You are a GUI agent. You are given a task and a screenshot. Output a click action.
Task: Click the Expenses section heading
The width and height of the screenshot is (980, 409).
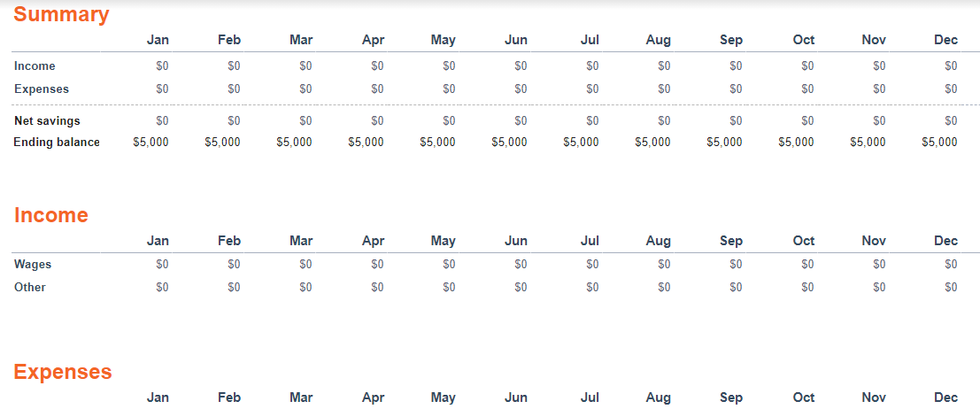[63, 372]
